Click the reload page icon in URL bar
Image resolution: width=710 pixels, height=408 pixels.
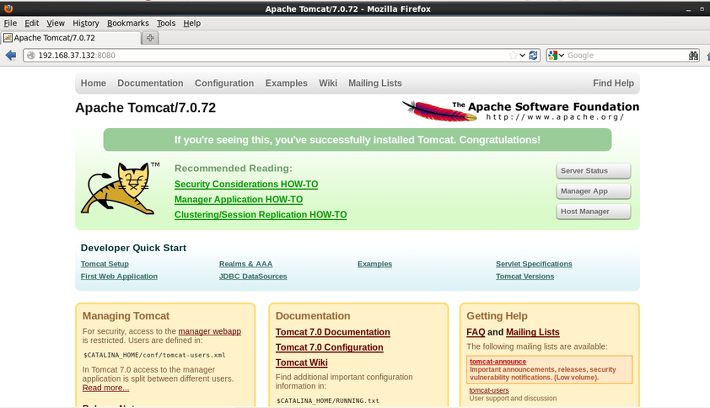[x=533, y=55]
